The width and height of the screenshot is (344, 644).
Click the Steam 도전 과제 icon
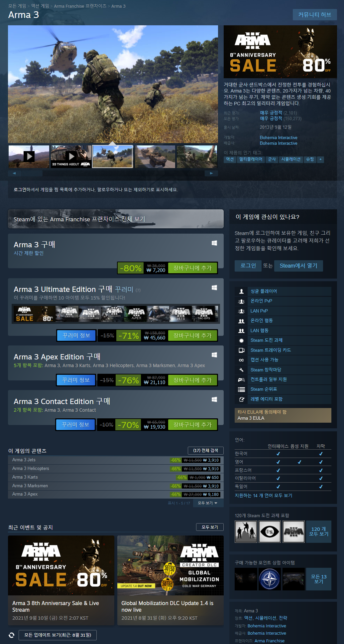coord(241,340)
